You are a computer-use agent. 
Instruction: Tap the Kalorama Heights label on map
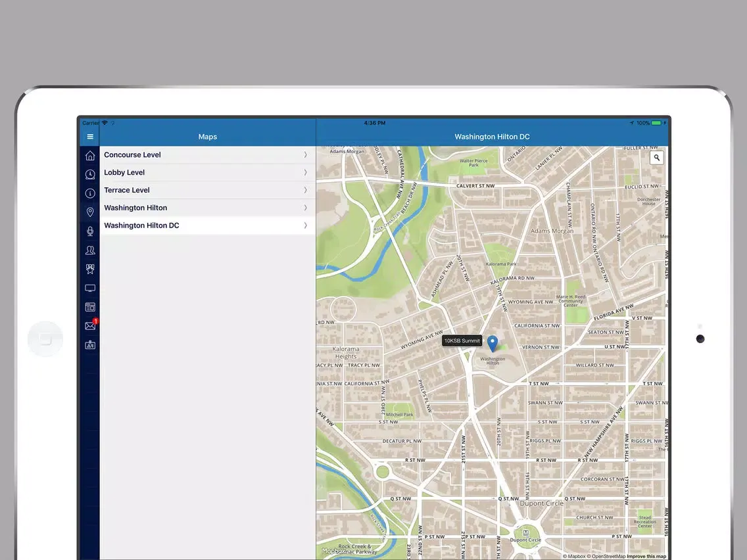pos(346,353)
